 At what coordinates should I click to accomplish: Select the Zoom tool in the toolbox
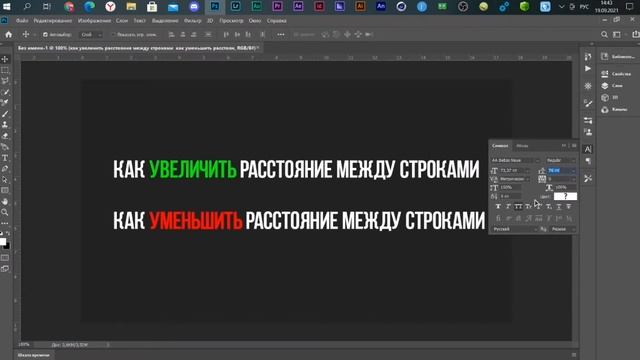(5, 212)
